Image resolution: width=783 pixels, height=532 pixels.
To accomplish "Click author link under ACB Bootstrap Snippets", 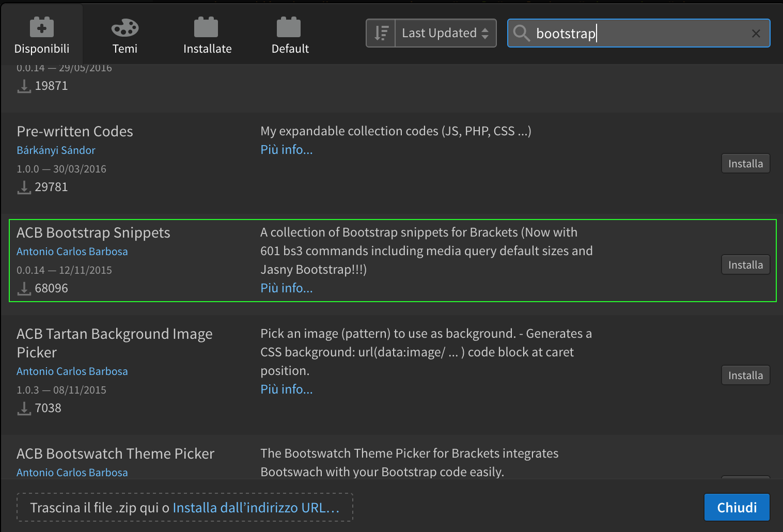I will pos(72,252).
